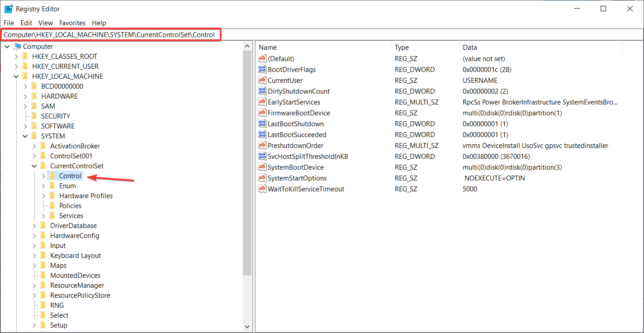Select the Maps key

pos(58,265)
